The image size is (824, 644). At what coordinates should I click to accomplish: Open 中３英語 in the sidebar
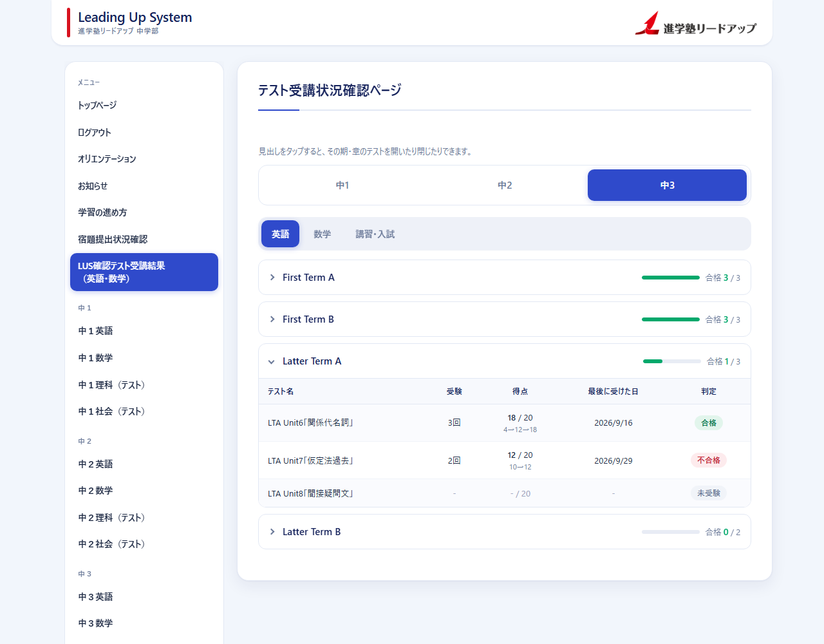pos(144,596)
